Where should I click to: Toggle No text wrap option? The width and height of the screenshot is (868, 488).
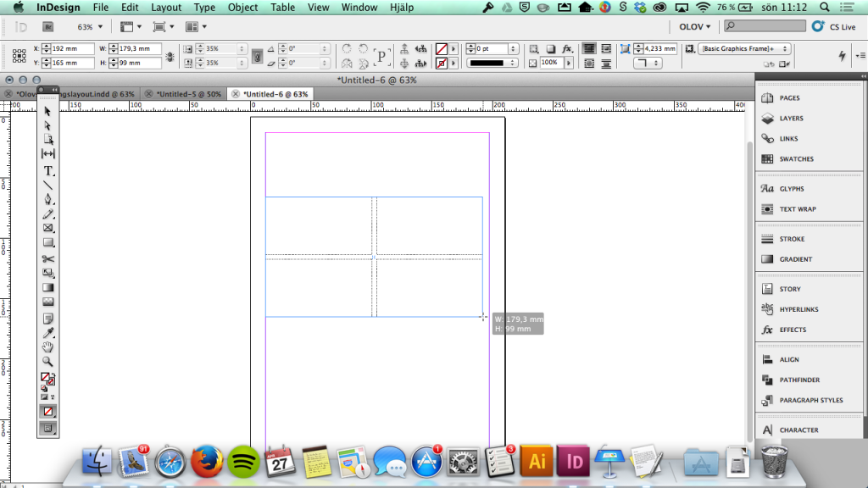click(589, 48)
